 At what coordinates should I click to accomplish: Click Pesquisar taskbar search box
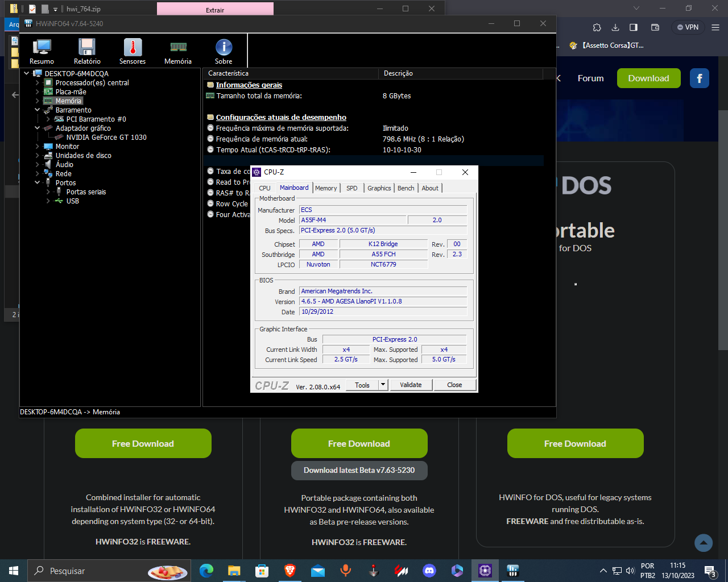[x=109, y=571]
